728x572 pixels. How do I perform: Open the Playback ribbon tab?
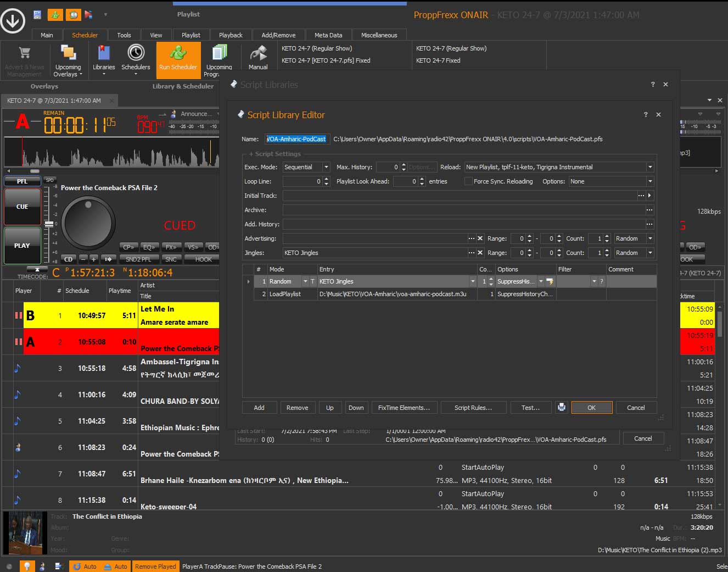[231, 35]
